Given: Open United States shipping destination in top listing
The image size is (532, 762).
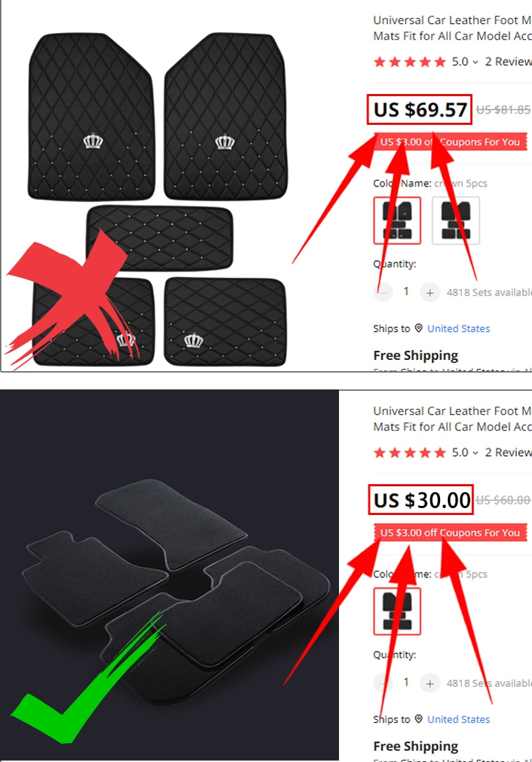Looking at the screenshot, I should 458,328.
